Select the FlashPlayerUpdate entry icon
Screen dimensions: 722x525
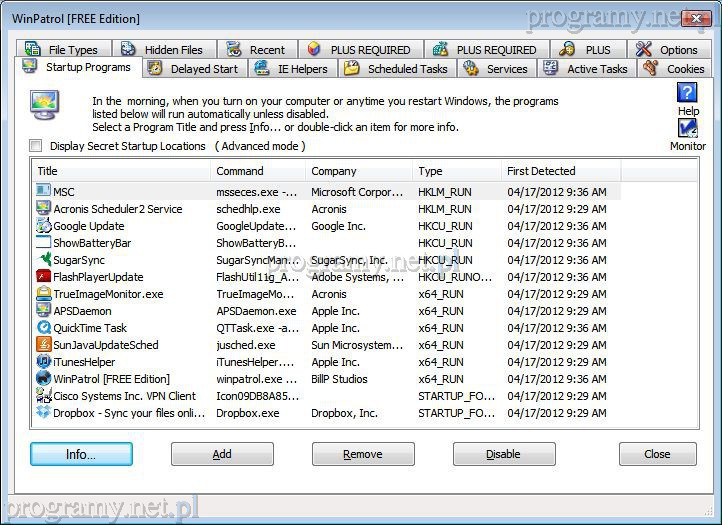[x=44, y=277]
